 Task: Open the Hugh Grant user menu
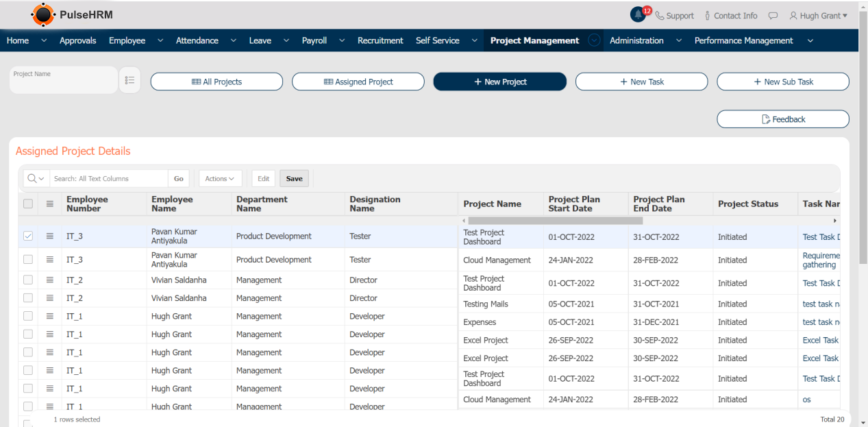pos(818,16)
